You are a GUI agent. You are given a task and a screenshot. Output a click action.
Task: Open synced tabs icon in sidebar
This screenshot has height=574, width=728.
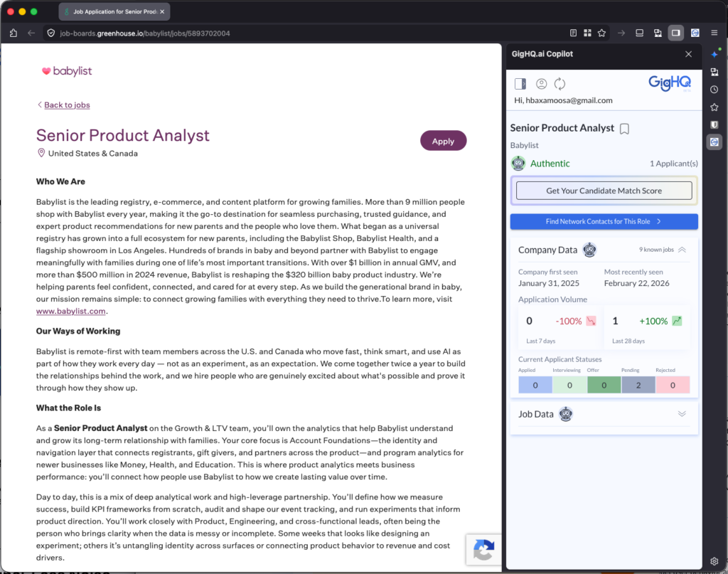click(714, 72)
